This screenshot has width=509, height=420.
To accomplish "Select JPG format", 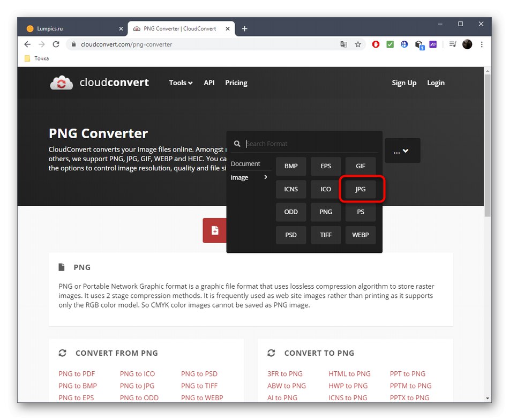I will point(361,189).
